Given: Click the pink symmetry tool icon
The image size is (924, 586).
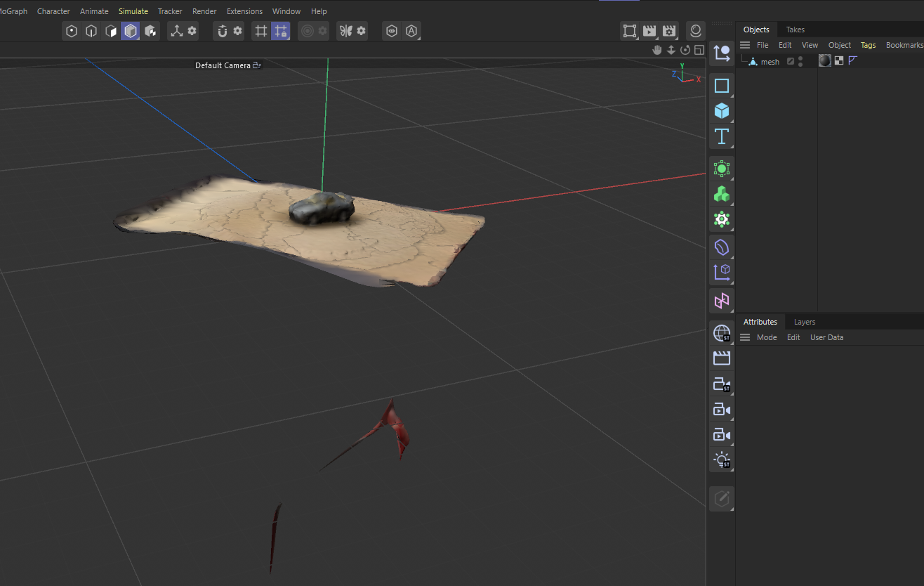Looking at the screenshot, I should [722, 301].
